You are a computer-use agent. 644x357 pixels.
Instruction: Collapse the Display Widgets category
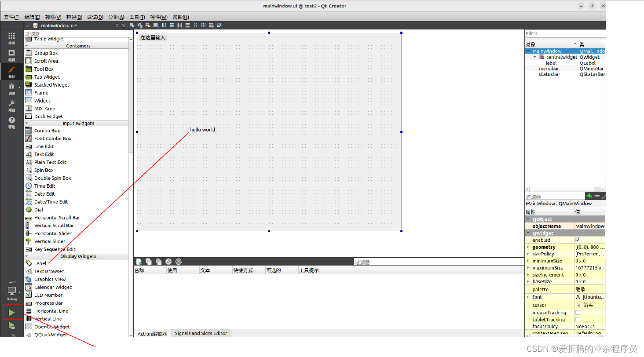pyautogui.click(x=26, y=256)
